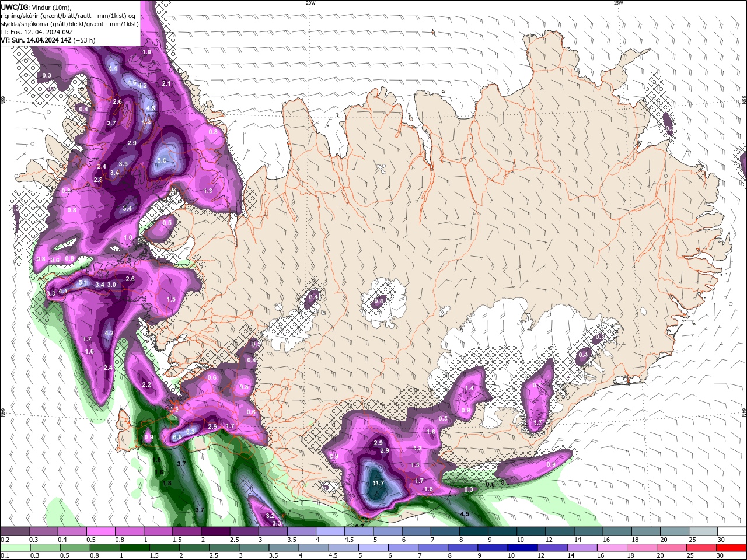747x560 pixels.
Task: Pick the lavender swatch labeled 14 in rain scale
Action: 582,548
